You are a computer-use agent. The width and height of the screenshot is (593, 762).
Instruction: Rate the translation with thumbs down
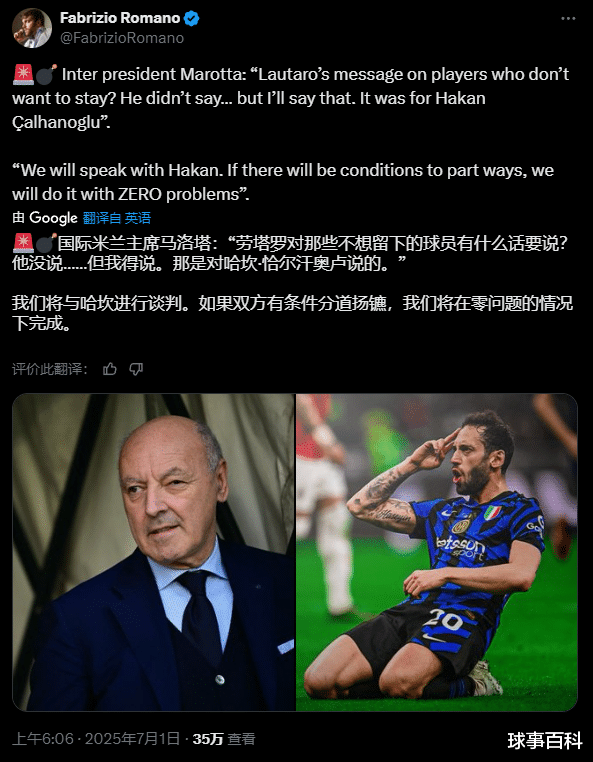(136, 369)
